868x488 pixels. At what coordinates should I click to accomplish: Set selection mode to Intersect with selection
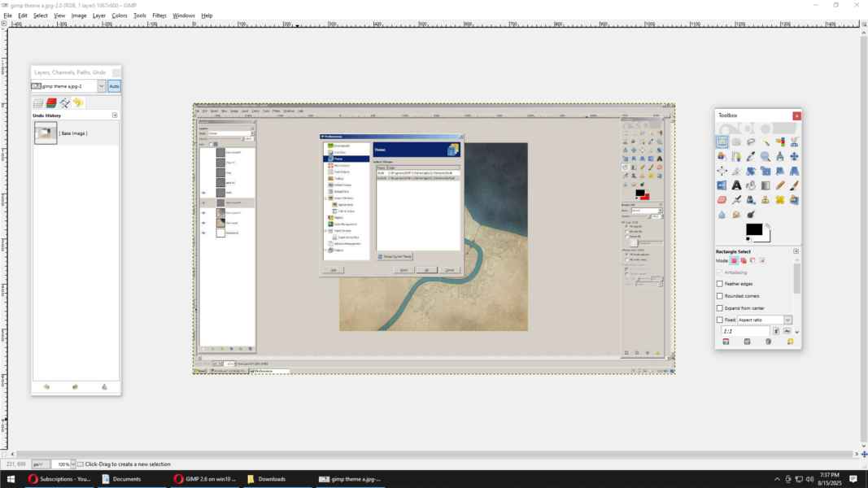click(x=762, y=260)
